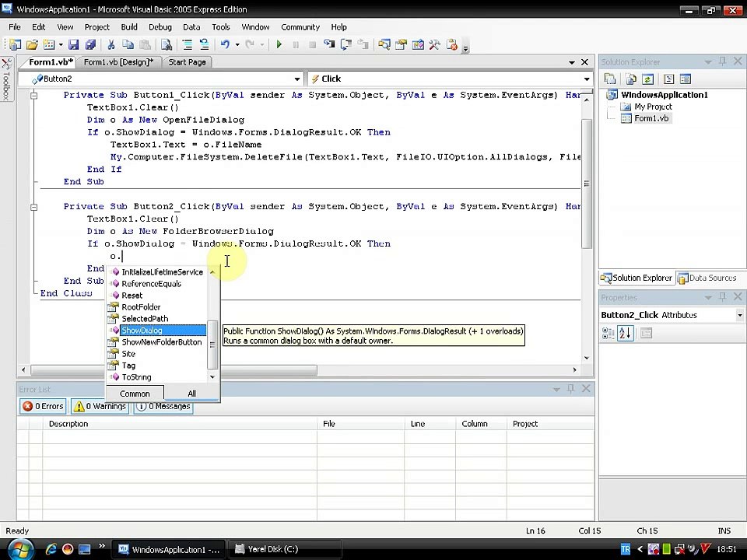The width and height of the screenshot is (747, 560).
Task: Click the Project column header in Error List
Action: [550, 424]
